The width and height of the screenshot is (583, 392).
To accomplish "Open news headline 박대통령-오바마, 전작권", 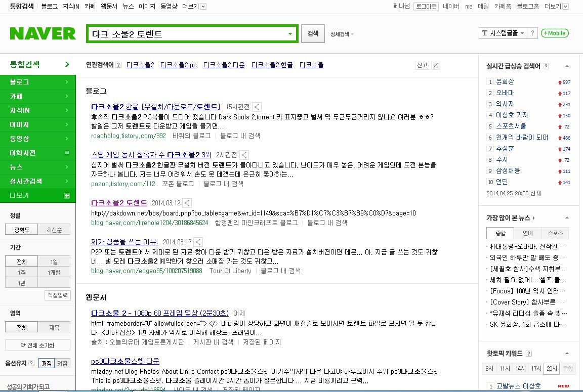I will 528,246.
